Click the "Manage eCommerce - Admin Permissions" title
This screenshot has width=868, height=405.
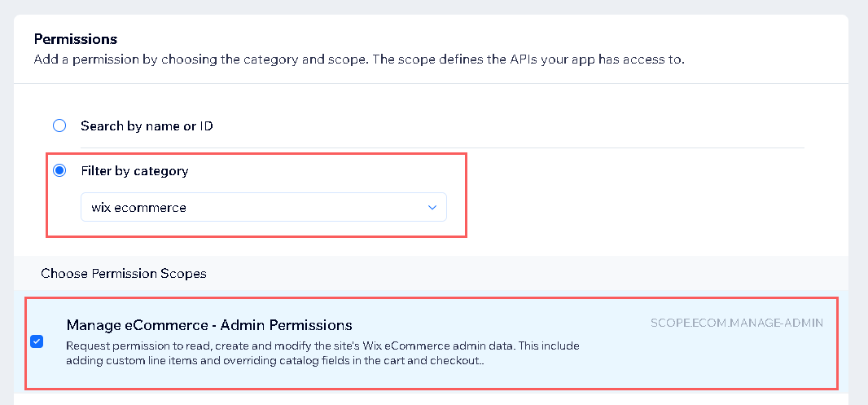coord(209,325)
